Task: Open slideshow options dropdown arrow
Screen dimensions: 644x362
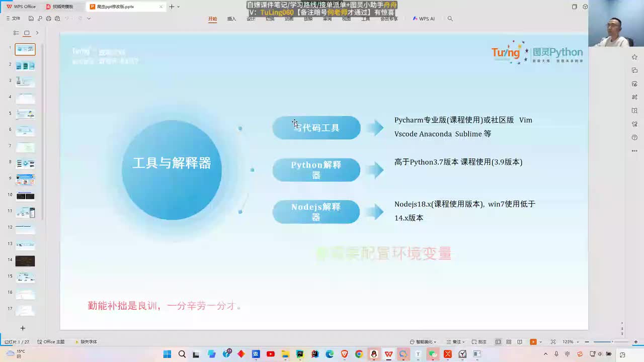Action: (540, 342)
